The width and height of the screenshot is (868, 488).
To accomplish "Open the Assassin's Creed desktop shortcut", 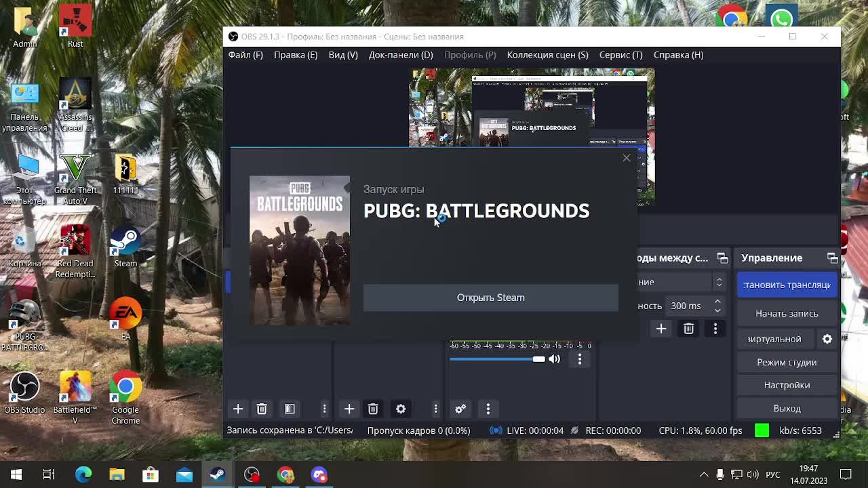I will click(75, 105).
